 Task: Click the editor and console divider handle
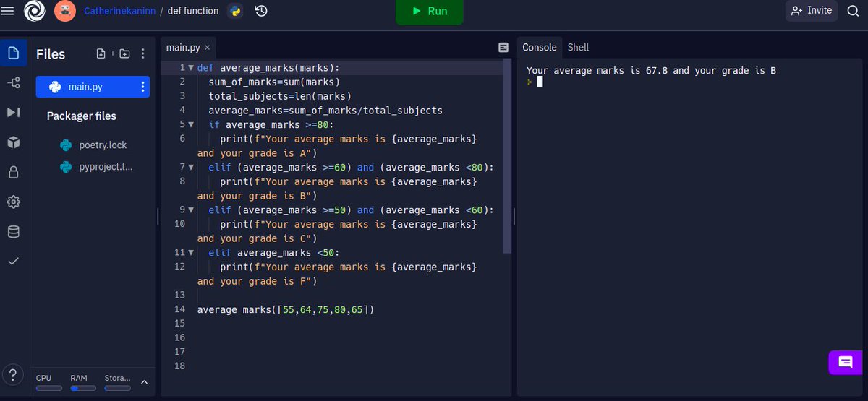(514, 216)
